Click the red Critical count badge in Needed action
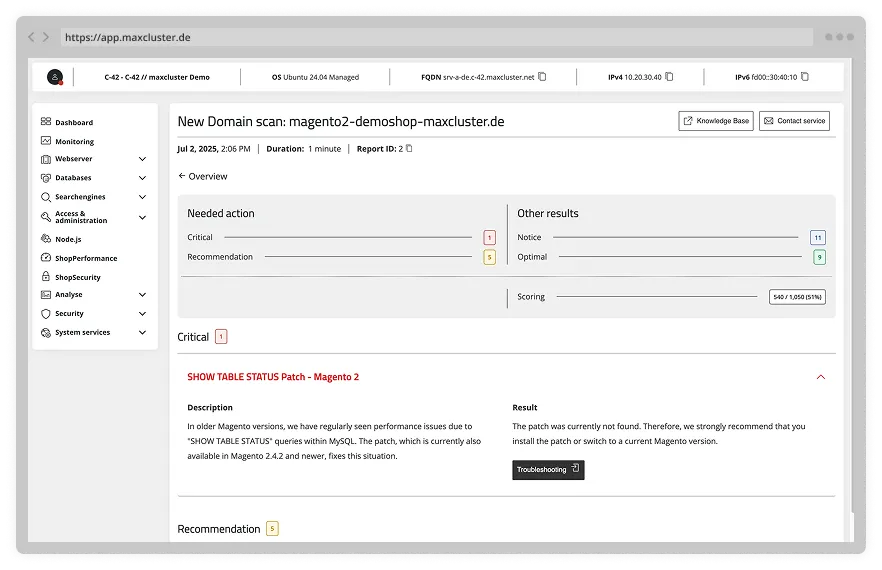This screenshot has height=570, width=882. 489,237
